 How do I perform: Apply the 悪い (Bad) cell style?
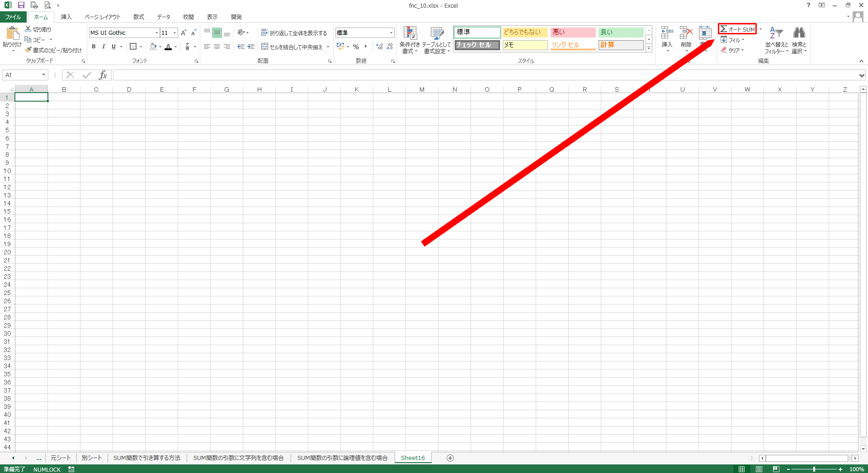click(x=573, y=32)
